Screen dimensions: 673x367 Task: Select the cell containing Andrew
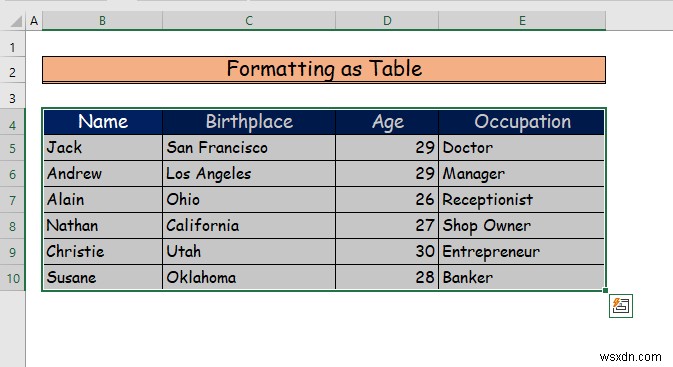pos(103,174)
